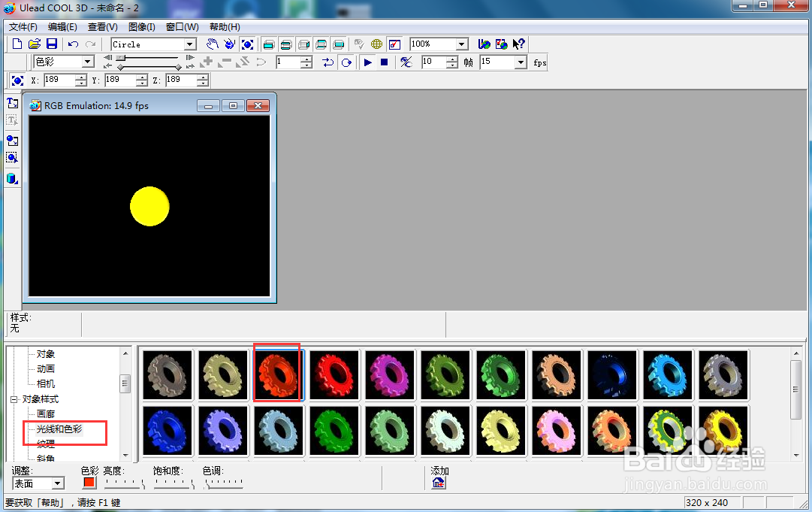This screenshot has height=512, width=812.
Task: Select 对象 in the EasyPalette tree
Action: [46, 354]
